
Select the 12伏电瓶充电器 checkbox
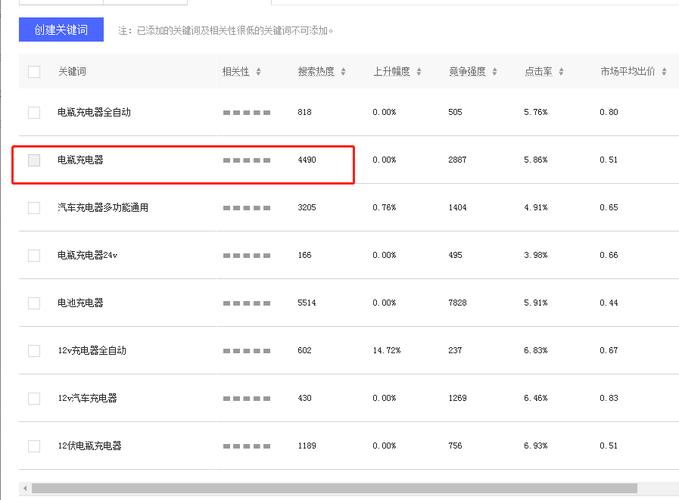34,446
